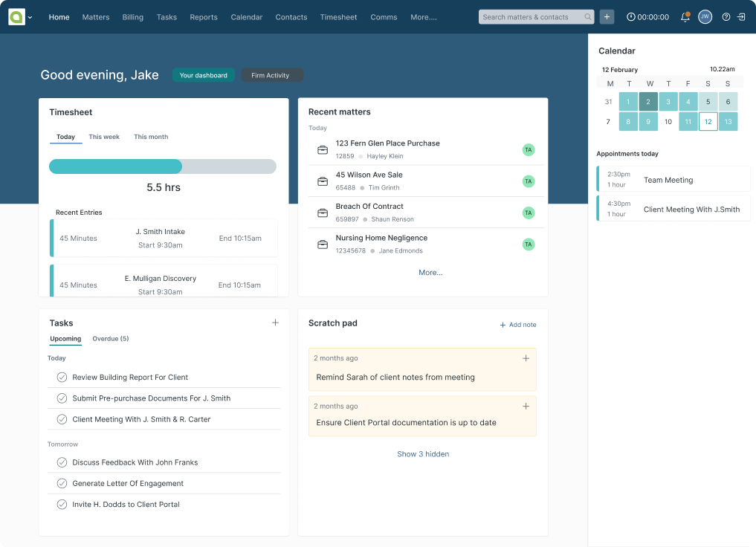Click the Search matters & contacts field
Screen dimensions: 756x547
point(529,17)
